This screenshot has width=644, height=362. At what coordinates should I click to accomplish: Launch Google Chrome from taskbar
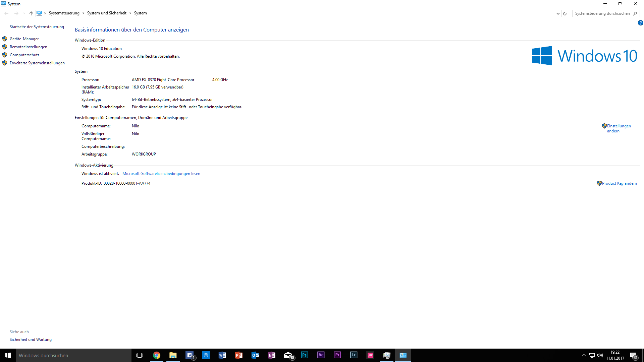click(157, 355)
